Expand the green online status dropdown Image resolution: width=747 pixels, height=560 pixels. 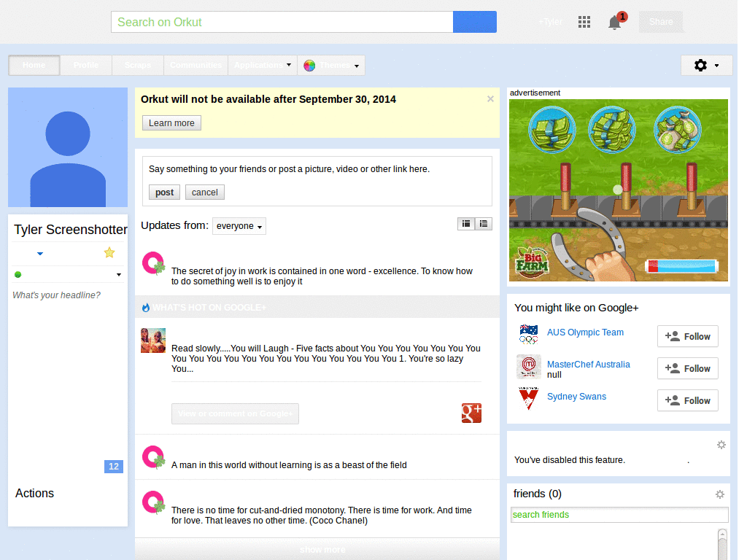(x=119, y=275)
